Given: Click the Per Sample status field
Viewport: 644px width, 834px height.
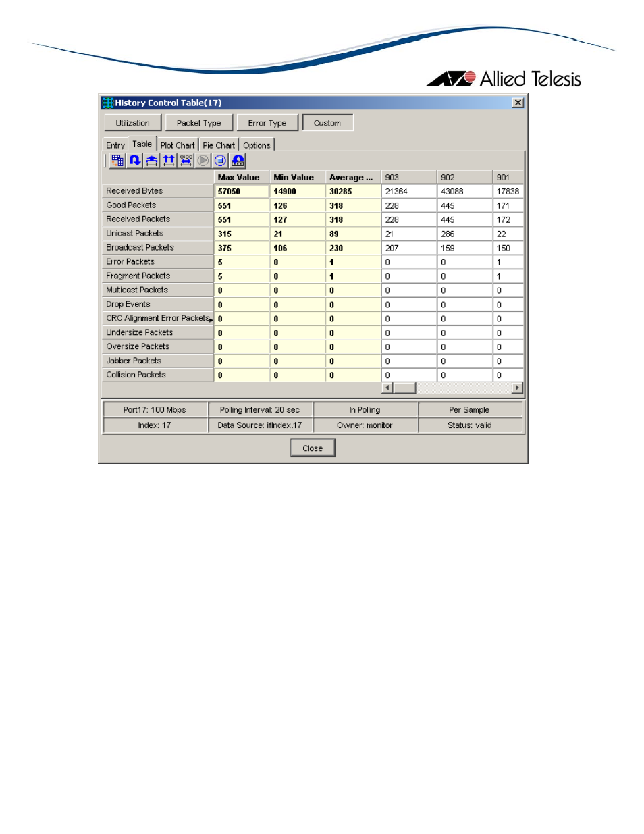Looking at the screenshot, I should click(x=470, y=410).
